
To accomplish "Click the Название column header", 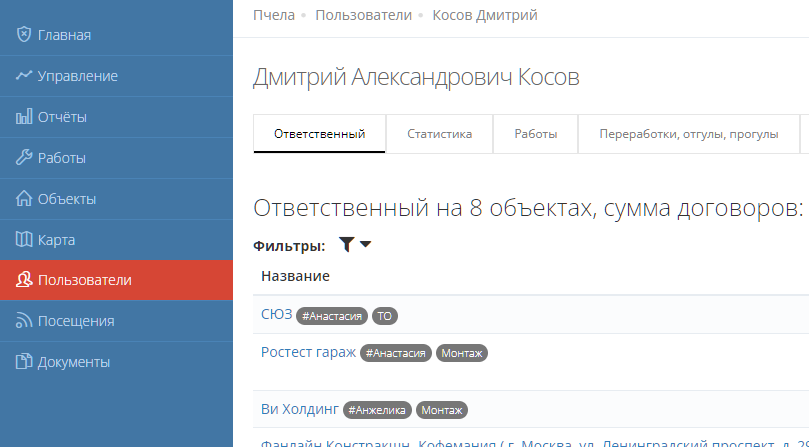I will coord(296,276).
